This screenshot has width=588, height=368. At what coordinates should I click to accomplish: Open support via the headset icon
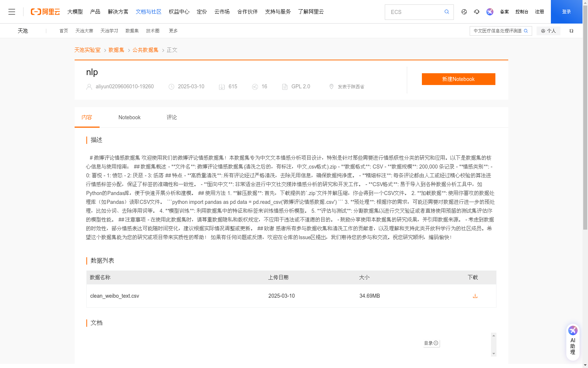[477, 12]
